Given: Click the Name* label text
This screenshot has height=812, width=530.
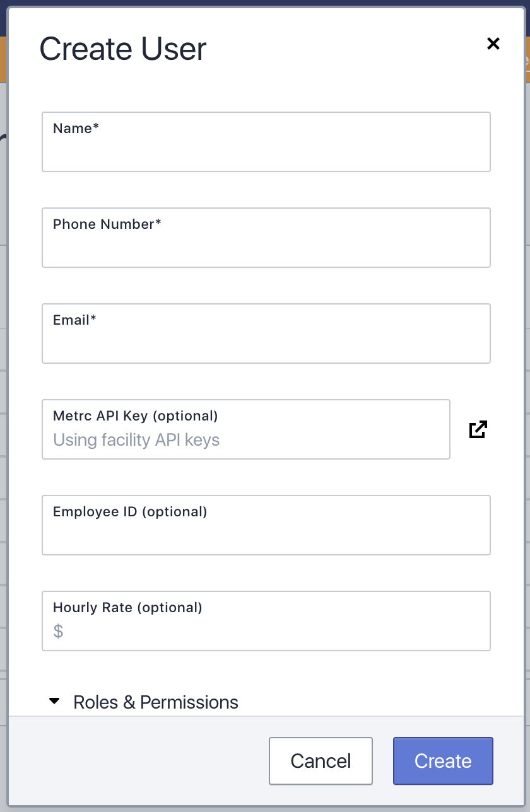Looking at the screenshot, I should click(x=76, y=129).
